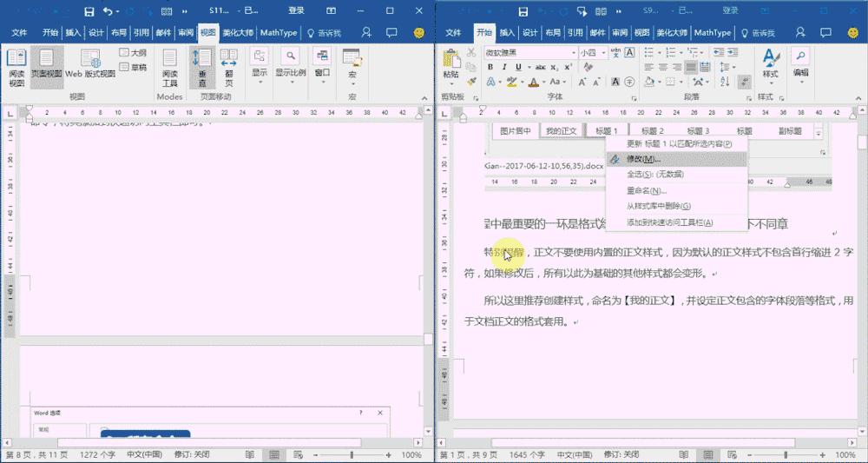This screenshot has width=868, height=463.
Task: Click Format Painter in the S9 window
Action: [x=471, y=82]
